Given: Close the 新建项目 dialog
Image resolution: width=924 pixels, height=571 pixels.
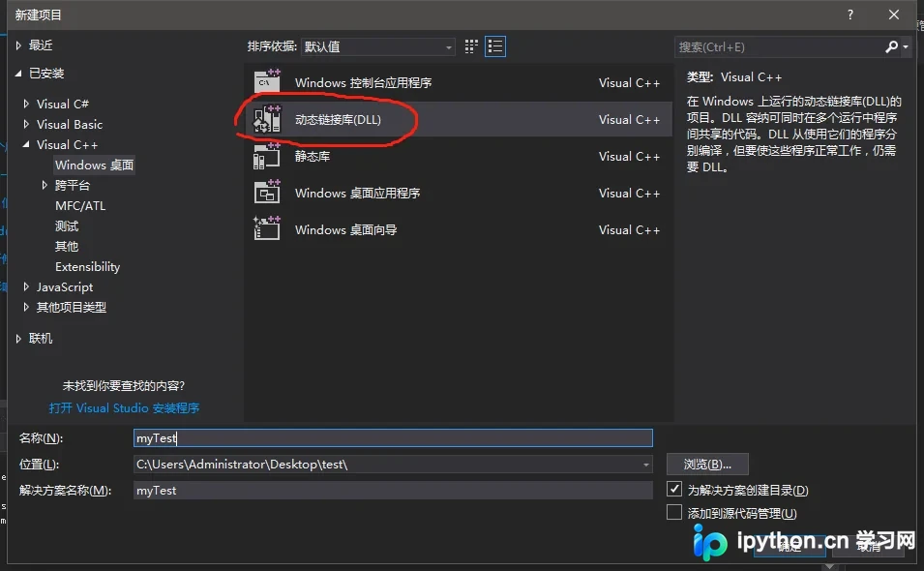Looking at the screenshot, I should tap(894, 15).
